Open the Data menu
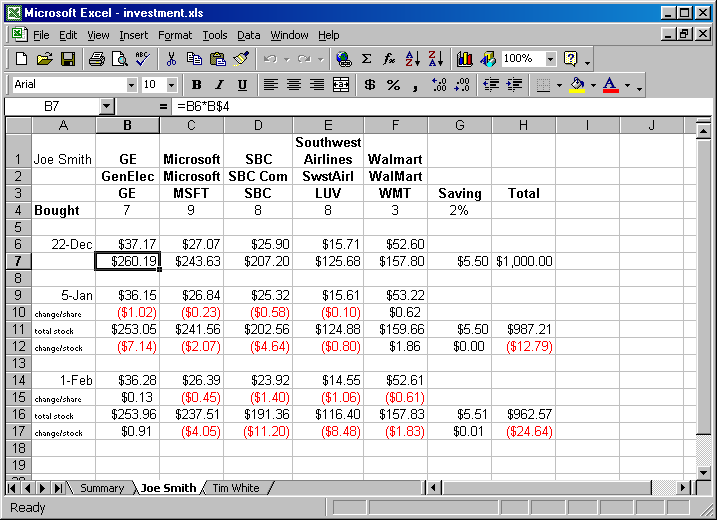 pos(248,35)
